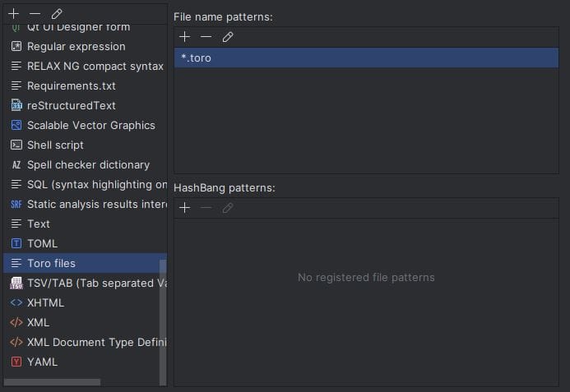Choose XML Document Type Definition entry
Viewport: 570px width, 392px height.
[96, 342]
